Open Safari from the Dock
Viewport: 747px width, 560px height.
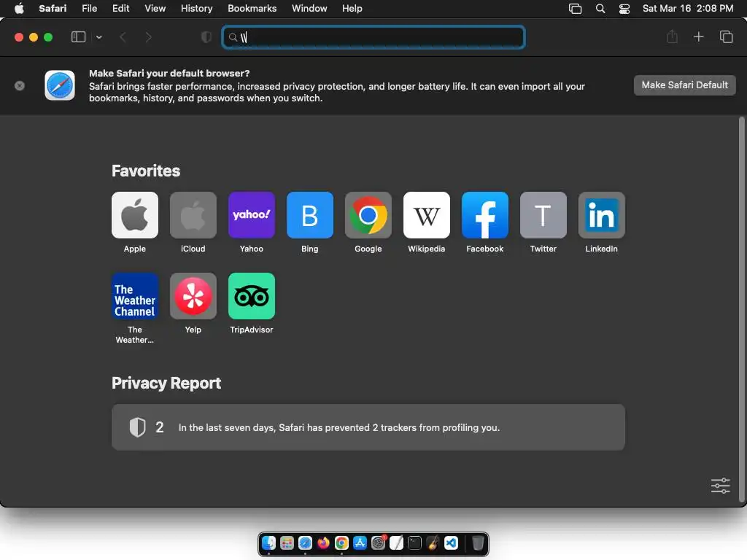point(305,542)
